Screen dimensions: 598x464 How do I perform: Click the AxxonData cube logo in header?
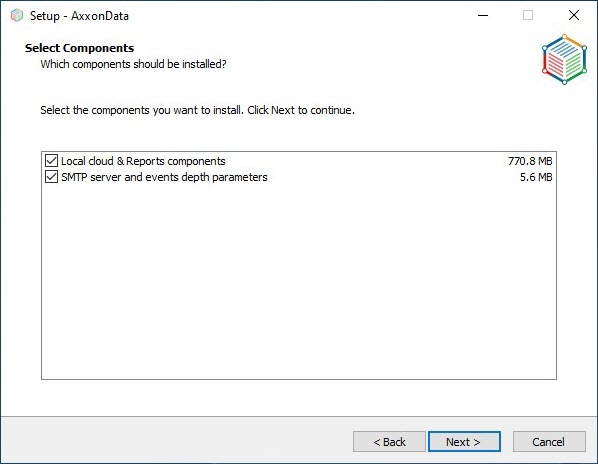pyautogui.click(x=564, y=59)
